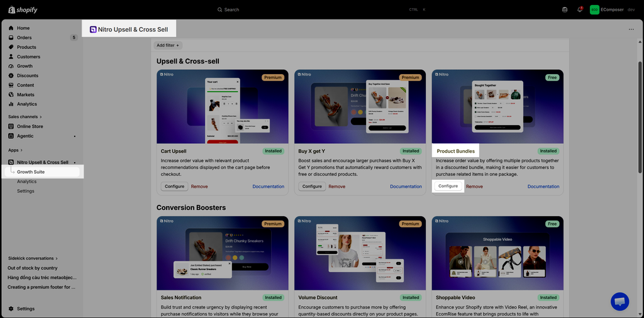Screen dimensions: 644x318
Task: Open Product Bundles Documentation link
Action: pos(543,186)
